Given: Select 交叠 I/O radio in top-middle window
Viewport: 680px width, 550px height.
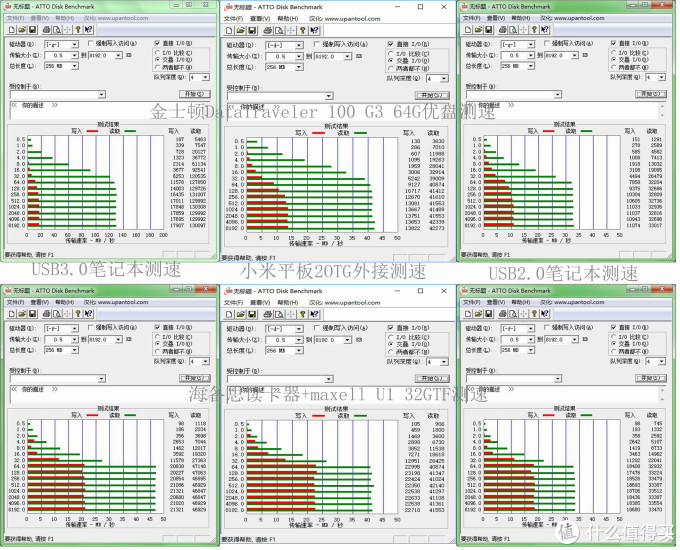Looking at the screenshot, I should [x=391, y=61].
